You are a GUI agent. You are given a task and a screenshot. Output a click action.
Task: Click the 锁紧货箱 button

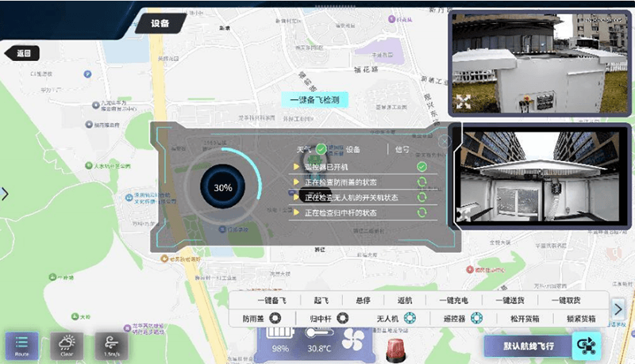coord(581,319)
